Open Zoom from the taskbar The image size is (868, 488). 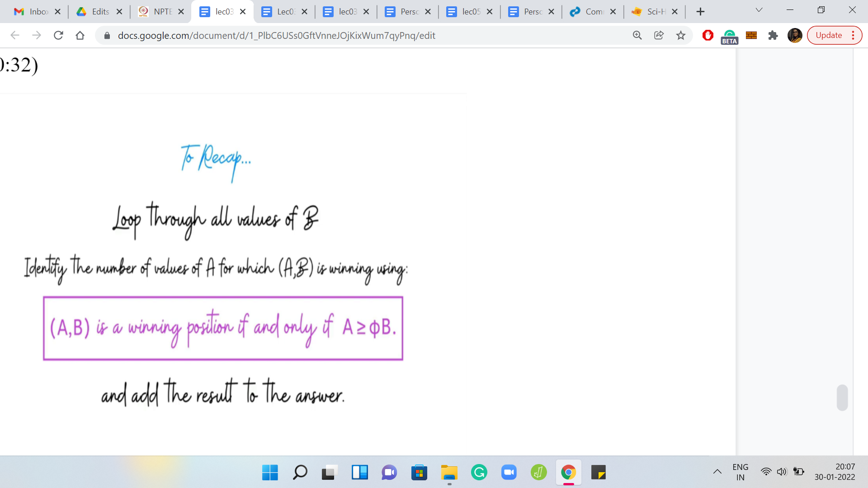click(x=509, y=473)
